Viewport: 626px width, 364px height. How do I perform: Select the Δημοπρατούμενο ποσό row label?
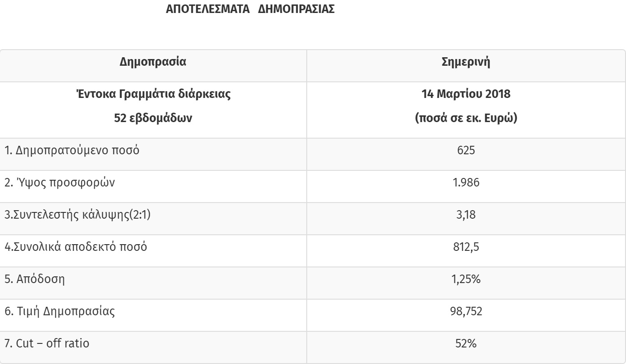[x=72, y=150]
